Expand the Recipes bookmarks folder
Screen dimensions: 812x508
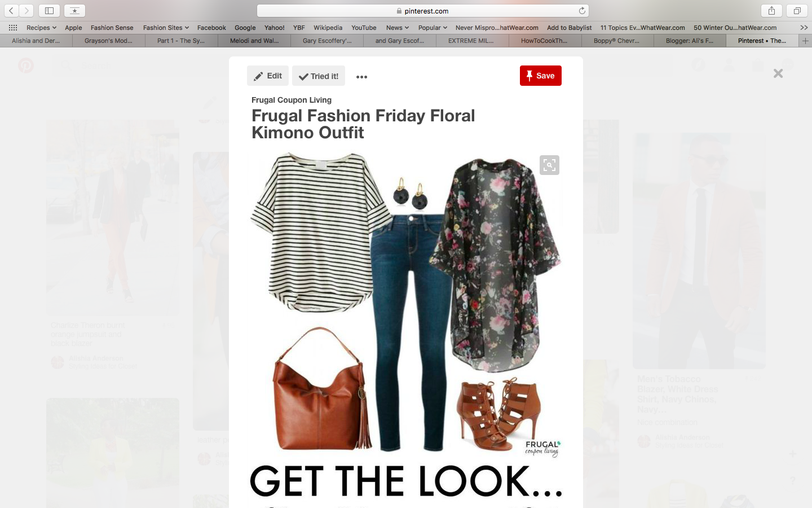point(41,28)
